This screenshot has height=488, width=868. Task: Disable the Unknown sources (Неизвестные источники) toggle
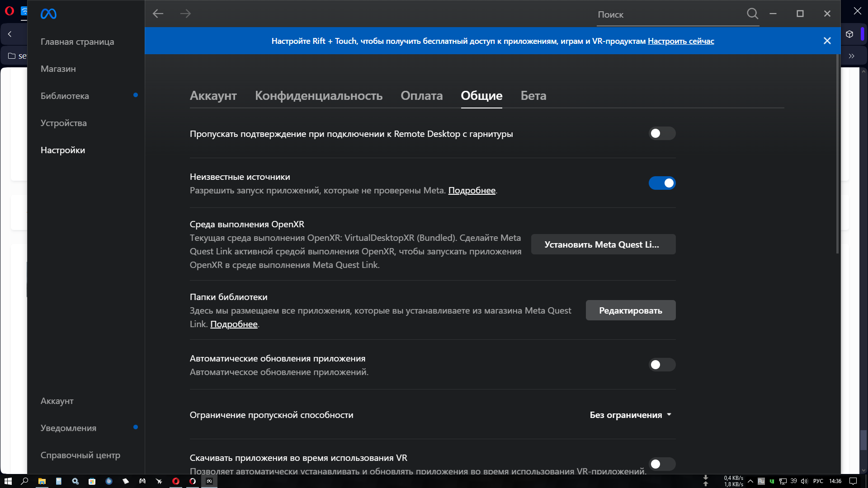click(662, 183)
